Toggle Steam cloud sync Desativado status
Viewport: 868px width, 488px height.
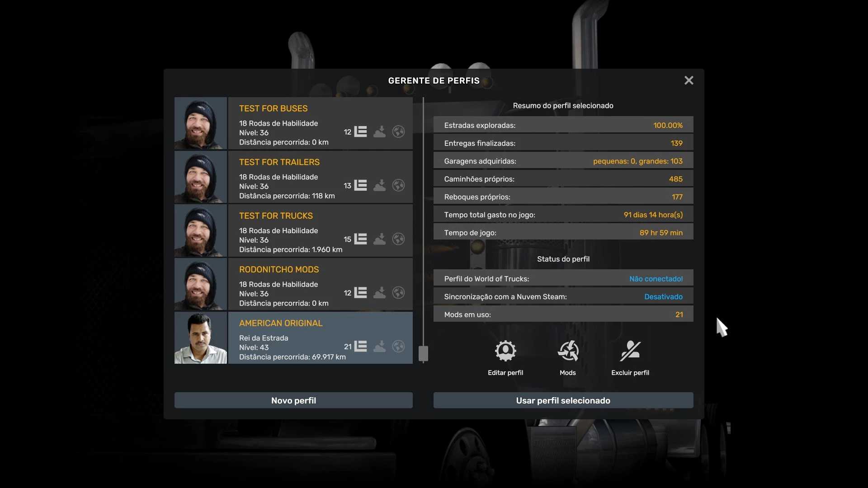tap(663, 297)
